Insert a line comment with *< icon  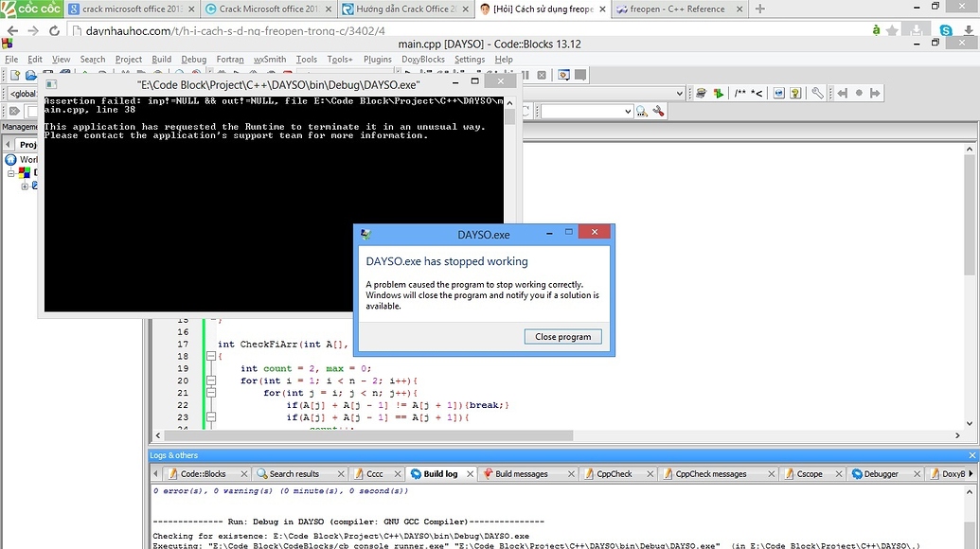pyautogui.click(x=757, y=93)
